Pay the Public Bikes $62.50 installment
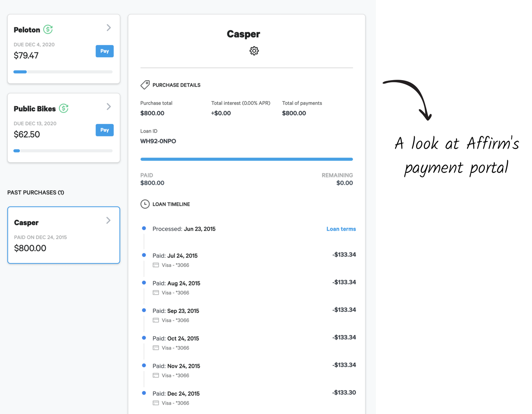The image size is (532, 414). 104,130
